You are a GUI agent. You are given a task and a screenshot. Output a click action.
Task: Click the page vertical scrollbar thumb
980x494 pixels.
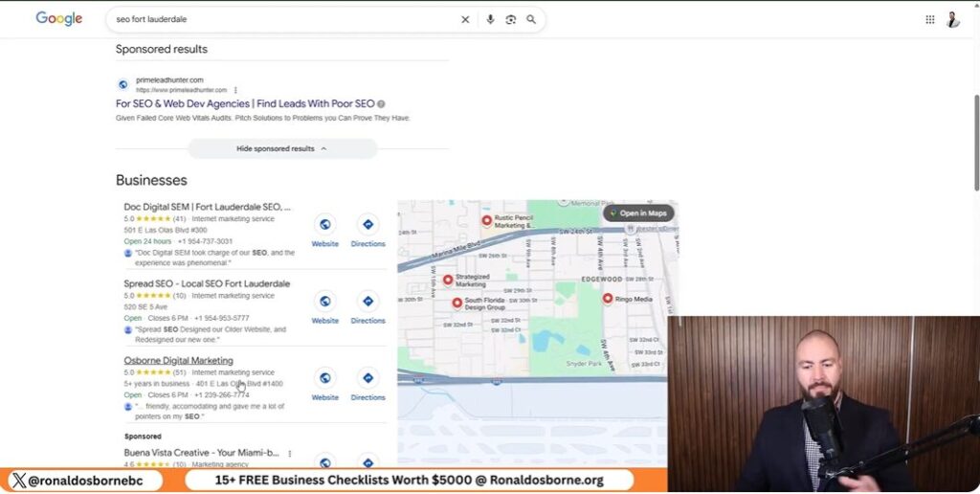[x=976, y=143]
